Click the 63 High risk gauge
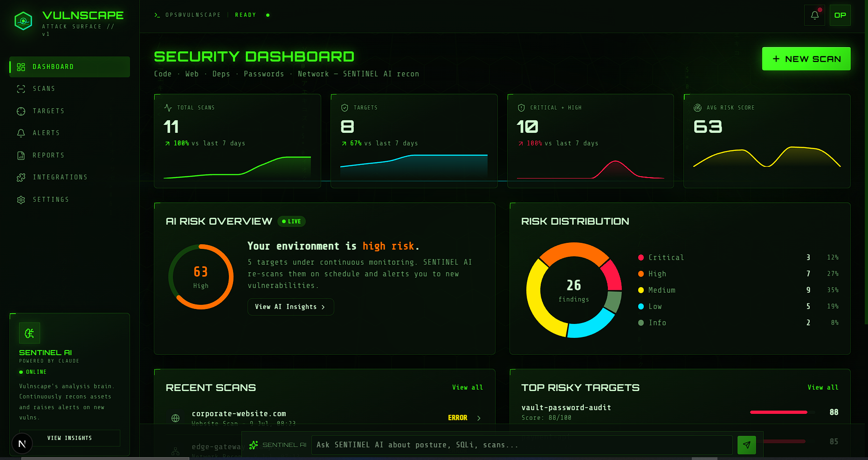868x460 pixels. (201, 277)
